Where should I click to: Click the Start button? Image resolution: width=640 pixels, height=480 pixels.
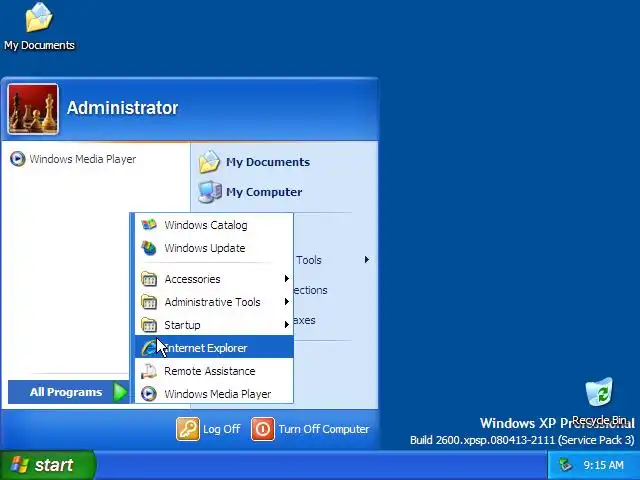click(48, 465)
